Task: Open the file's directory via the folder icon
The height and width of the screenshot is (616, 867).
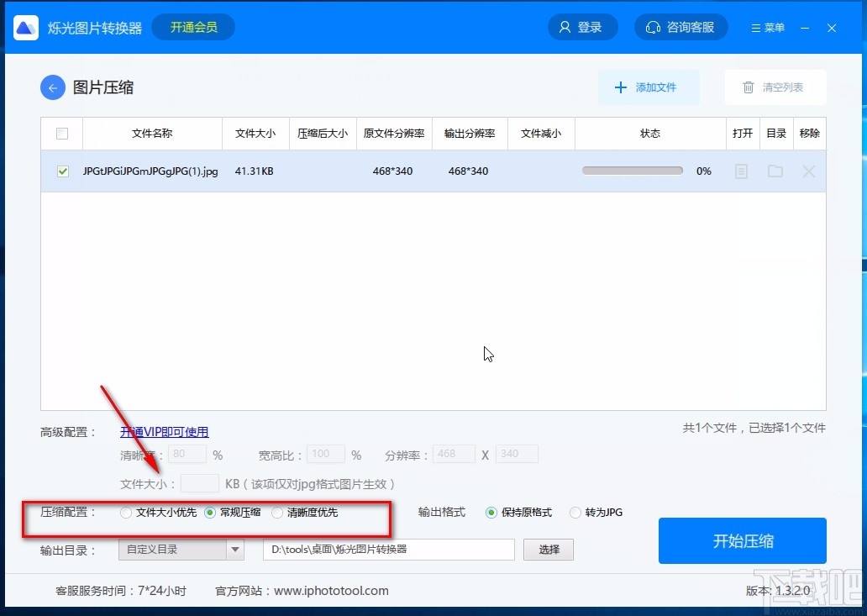Action: [x=775, y=171]
